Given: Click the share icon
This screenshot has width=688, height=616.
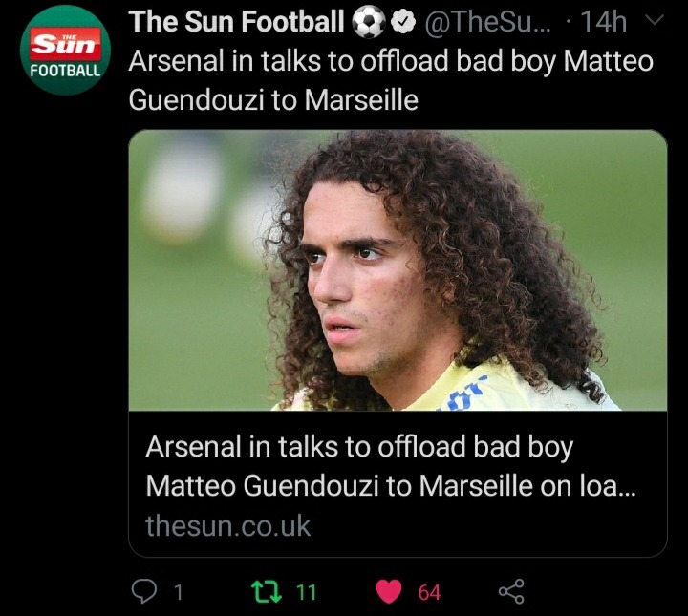Looking at the screenshot, I should tap(511, 592).
